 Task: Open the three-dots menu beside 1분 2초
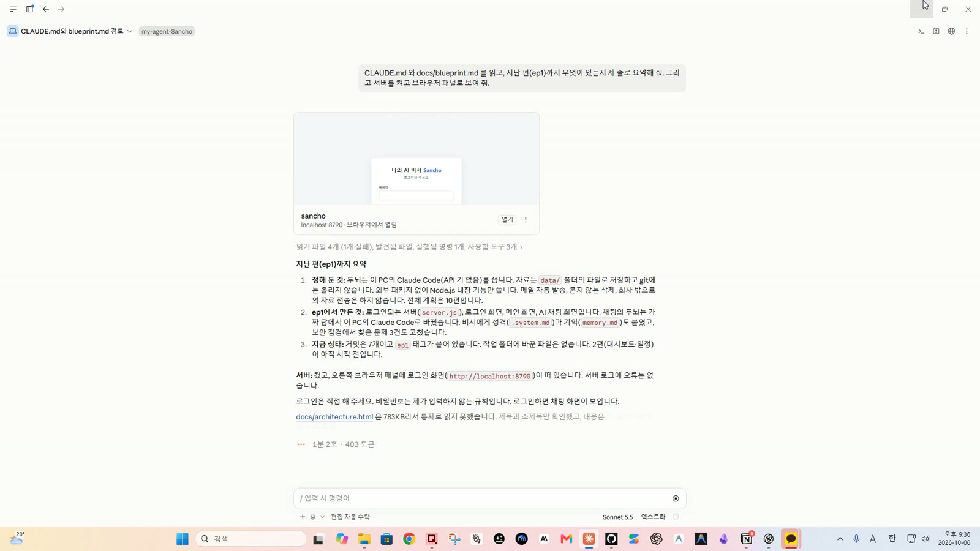coord(301,444)
